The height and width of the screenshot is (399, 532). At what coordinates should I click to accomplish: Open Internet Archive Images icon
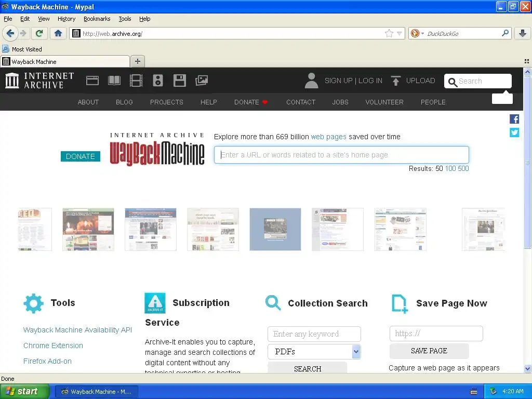pyautogui.click(x=202, y=81)
